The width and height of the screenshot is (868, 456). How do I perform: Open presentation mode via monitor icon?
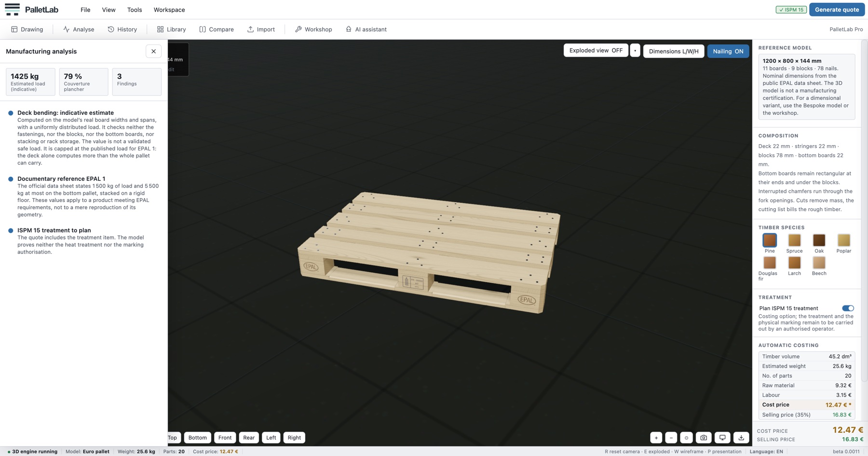coord(722,438)
